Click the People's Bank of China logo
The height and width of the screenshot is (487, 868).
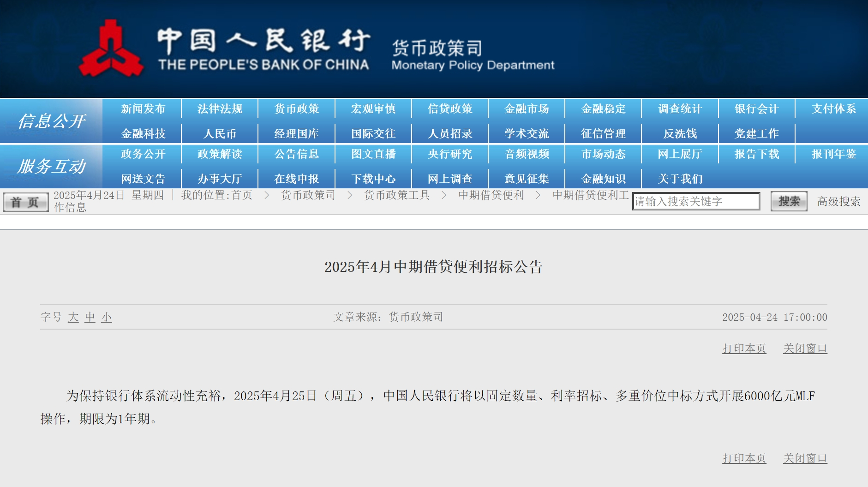tap(111, 49)
